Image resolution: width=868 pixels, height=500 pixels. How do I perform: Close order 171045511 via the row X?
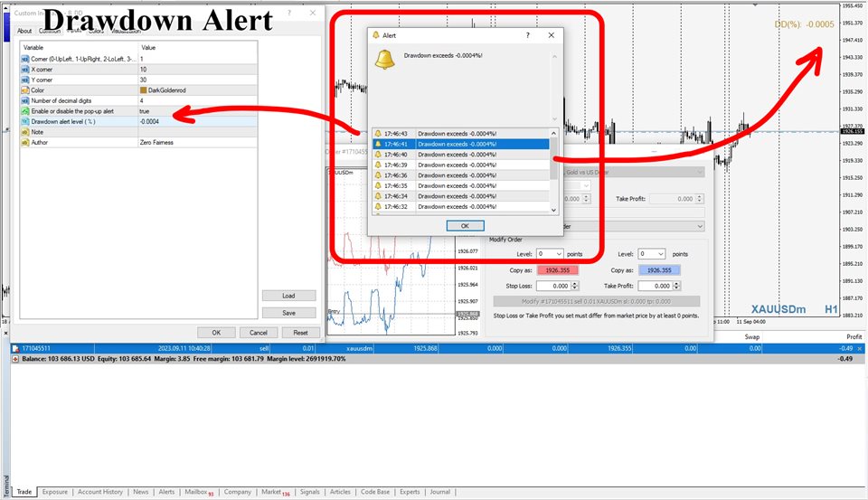point(860,348)
